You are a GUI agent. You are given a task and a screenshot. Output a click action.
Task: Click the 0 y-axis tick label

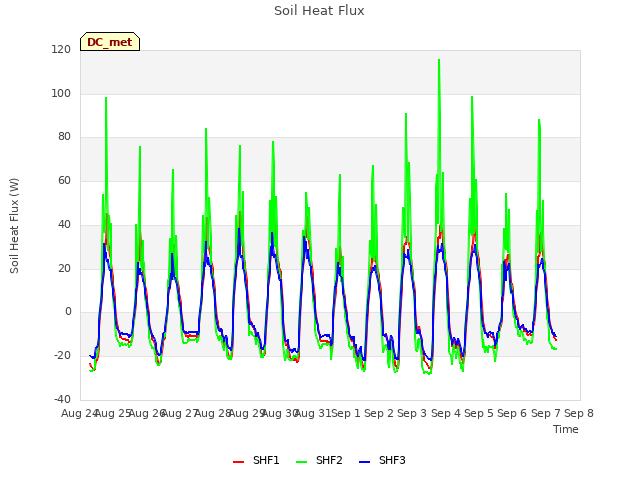click(68, 312)
